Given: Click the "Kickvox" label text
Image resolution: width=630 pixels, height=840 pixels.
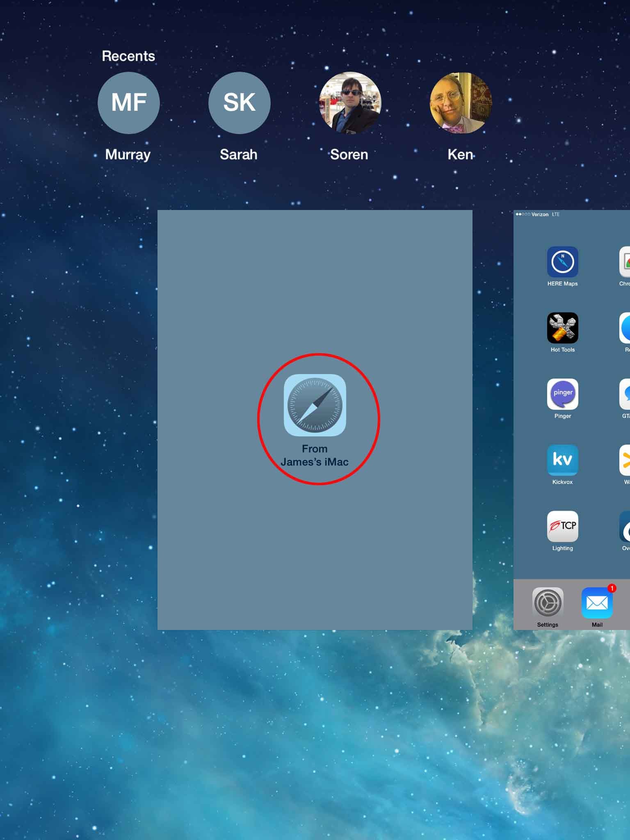Looking at the screenshot, I should click(562, 482).
